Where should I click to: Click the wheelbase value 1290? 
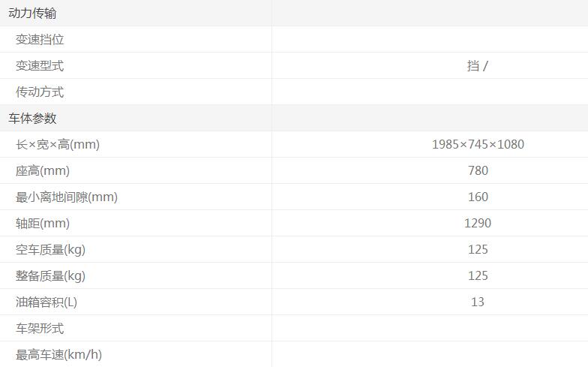pyautogui.click(x=478, y=224)
